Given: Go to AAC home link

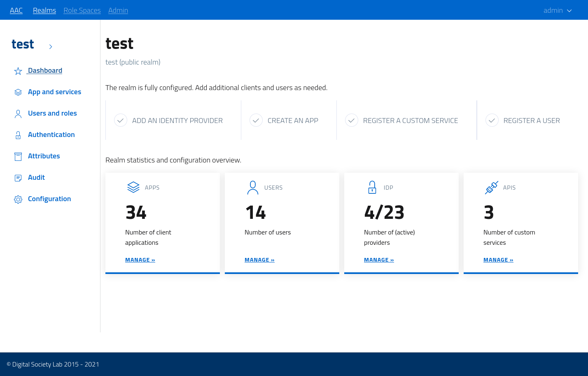Looking at the screenshot, I should tap(16, 10).
